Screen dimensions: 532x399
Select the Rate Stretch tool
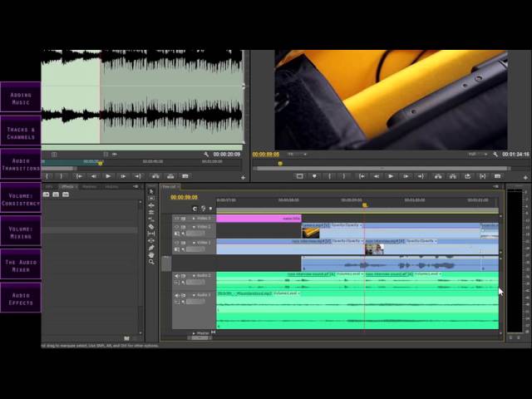point(151,219)
